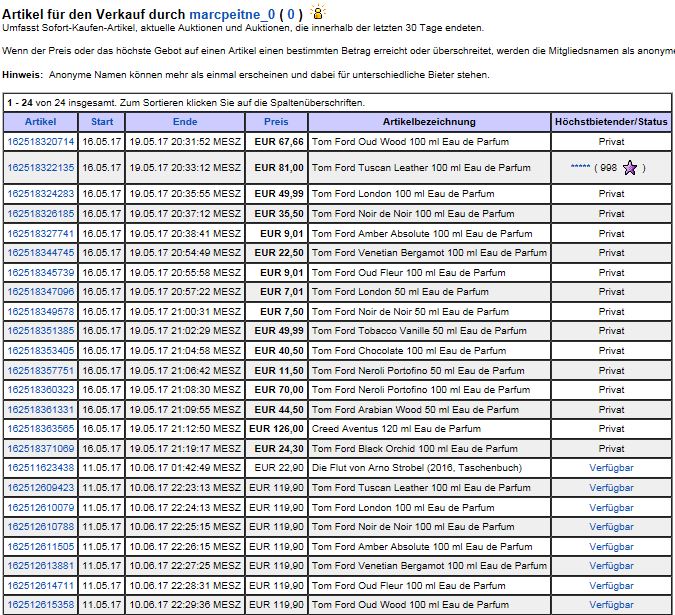Click Tom Ford Neroli Portofino 50 ml description
This screenshot has width=675, height=615.
pos(418,371)
